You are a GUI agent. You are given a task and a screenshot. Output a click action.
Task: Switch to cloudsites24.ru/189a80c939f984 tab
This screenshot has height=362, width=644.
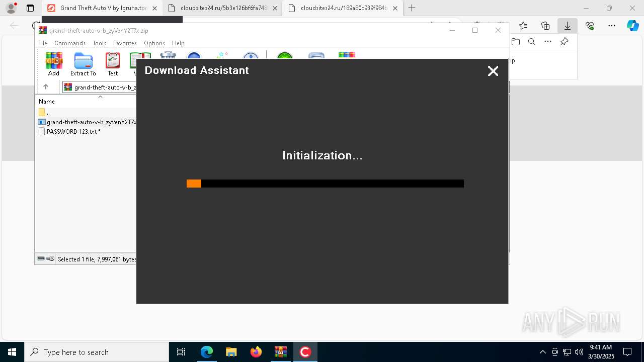pyautogui.click(x=343, y=8)
